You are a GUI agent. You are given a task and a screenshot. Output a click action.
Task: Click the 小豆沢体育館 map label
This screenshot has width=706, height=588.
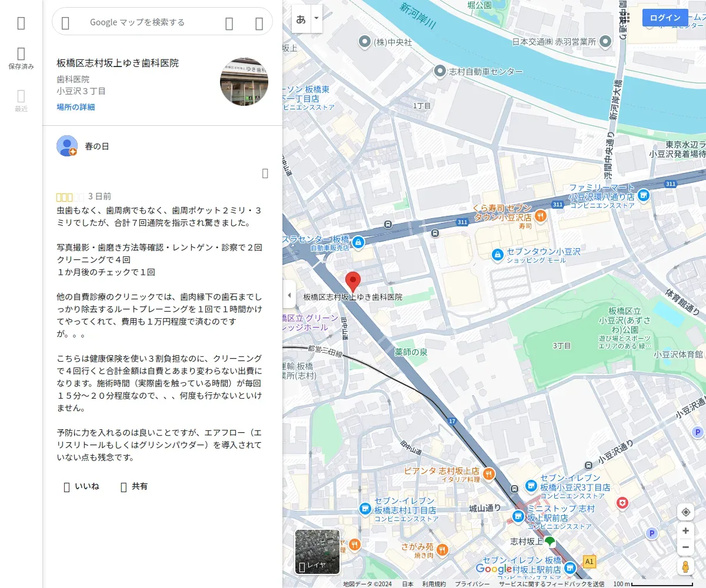pyautogui.click(x=678, y=354)
